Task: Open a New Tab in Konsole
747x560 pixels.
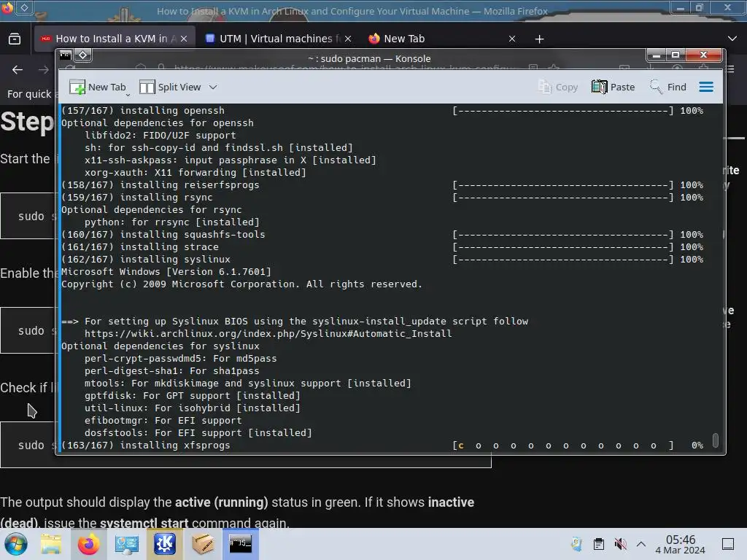Action: coord(98,87)
